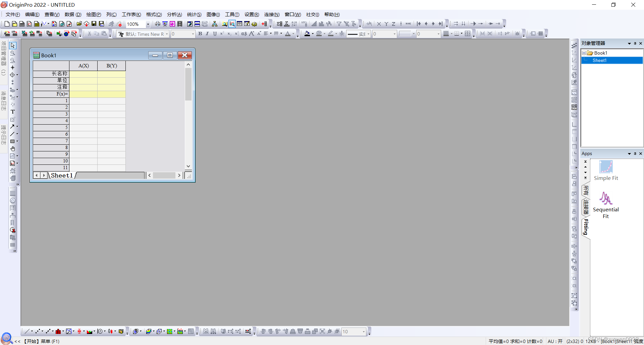This screenshot has height=345, width=644.
Task: Open the 分析(A) menu
Action: point(174,14)
